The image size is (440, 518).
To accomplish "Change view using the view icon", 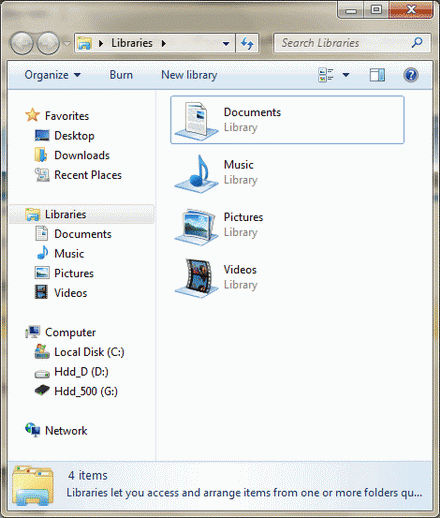I will (x=326, y=75).
